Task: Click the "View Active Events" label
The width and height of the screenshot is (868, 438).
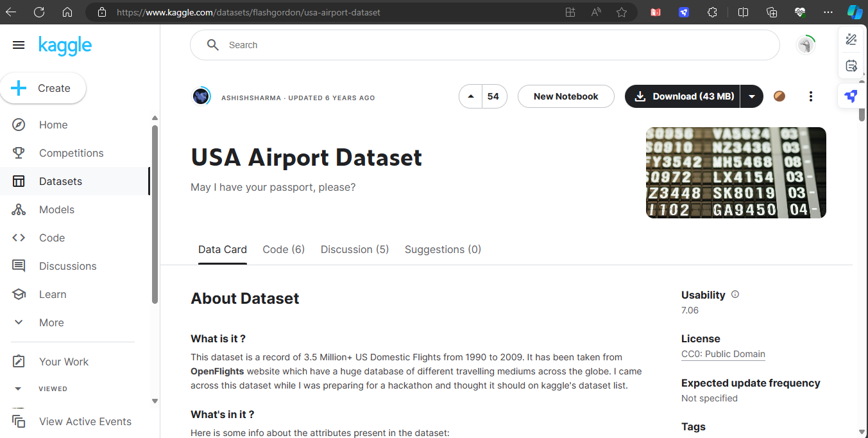Action: click(x=85, y=421)
